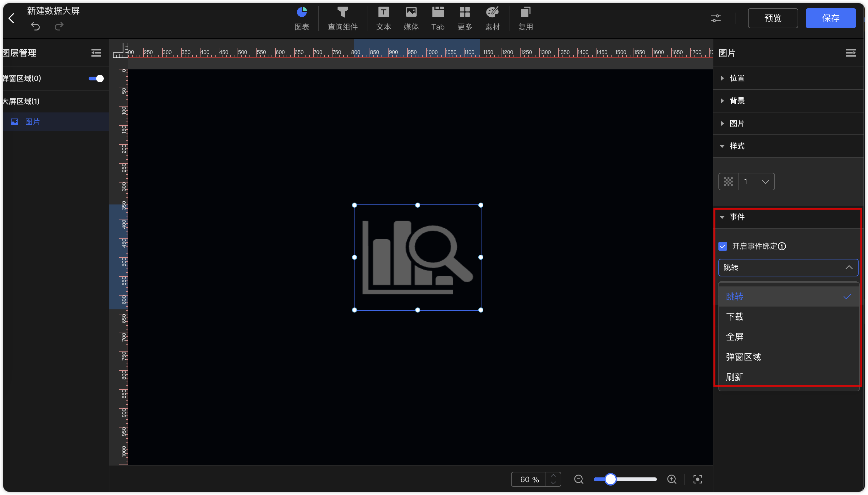The height and width of the screenshot is (495, 868).
Task: Fit canvas to screen icon
Action: pyautogui.click(x=698, y=479)
